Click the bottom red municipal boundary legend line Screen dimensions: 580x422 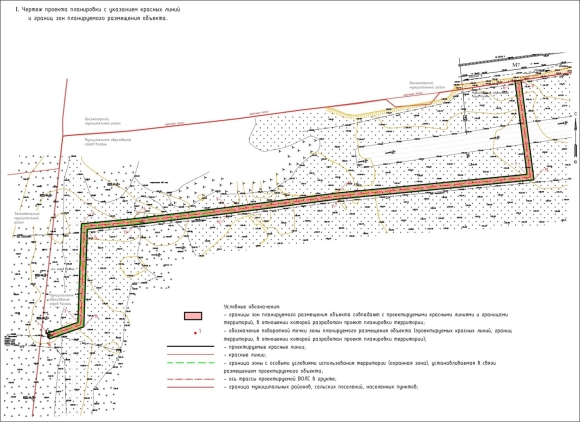(190, 387)
